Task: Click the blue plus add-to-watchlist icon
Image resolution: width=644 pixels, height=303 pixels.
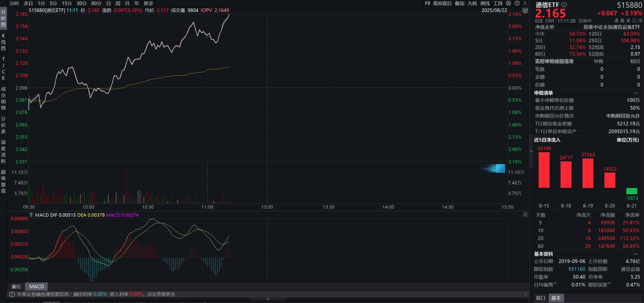Action: coord(640,21)
